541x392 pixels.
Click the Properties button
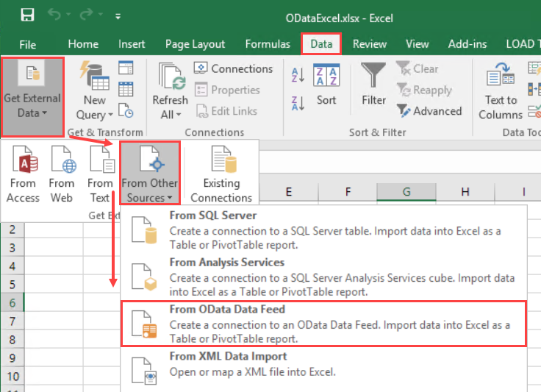coord(227,90)
